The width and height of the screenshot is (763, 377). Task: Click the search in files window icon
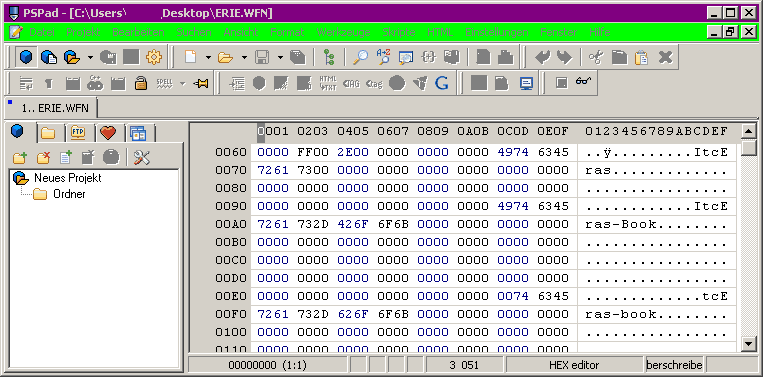point(406,58)
